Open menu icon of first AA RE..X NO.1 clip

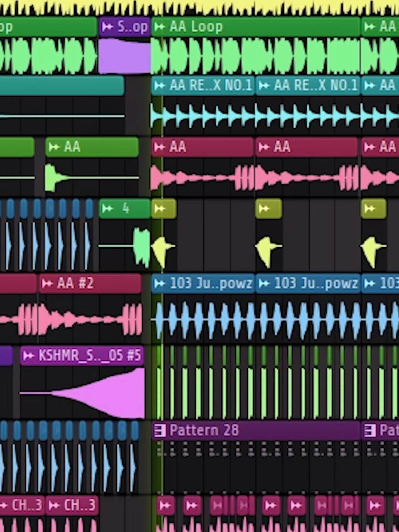tap(159, 85)
